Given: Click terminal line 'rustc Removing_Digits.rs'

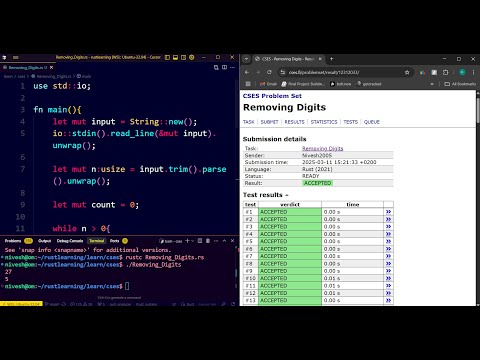Looking at the screenshot, I should (165, 257).
